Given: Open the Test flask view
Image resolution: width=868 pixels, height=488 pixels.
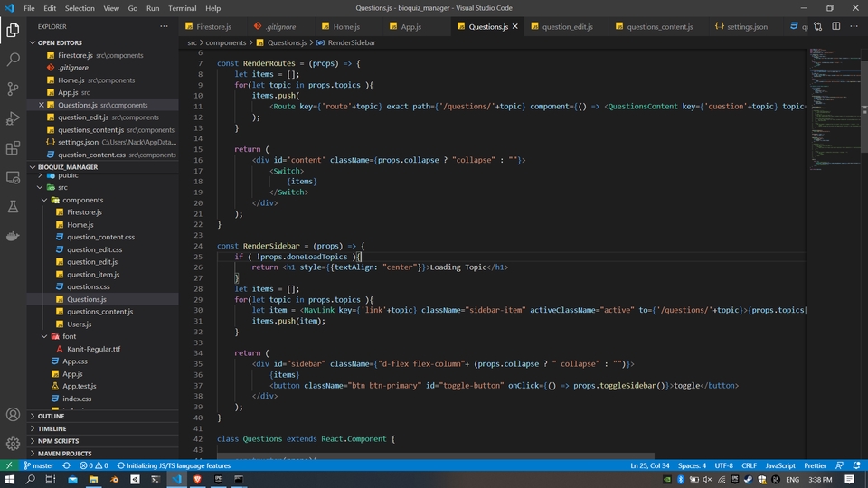Looking at the screenshot, I should click(13, 207).
